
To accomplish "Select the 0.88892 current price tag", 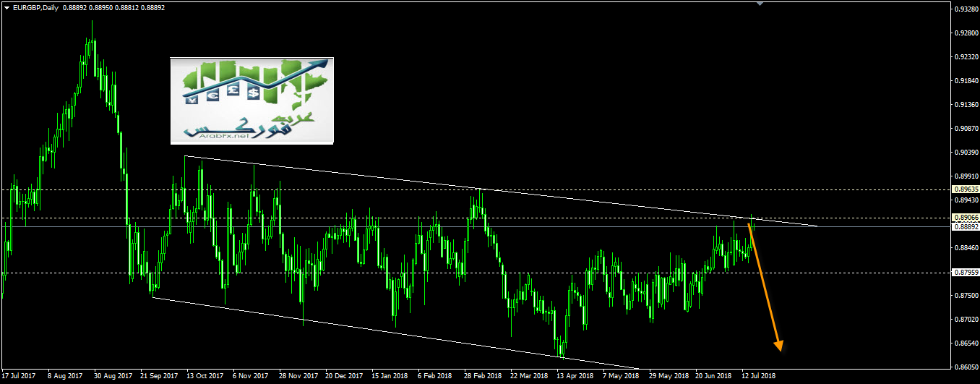I will (966, 226).
